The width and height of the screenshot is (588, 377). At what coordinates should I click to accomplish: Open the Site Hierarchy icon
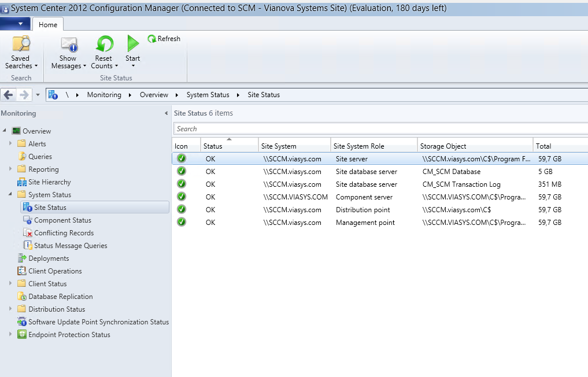22,182
